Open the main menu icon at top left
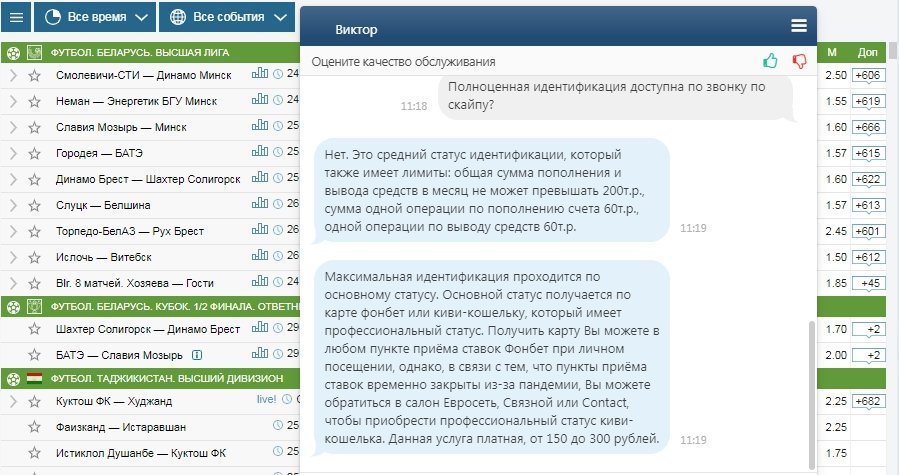Image resolution: width=899 pixels, height=475 pixels. (16, 17)
